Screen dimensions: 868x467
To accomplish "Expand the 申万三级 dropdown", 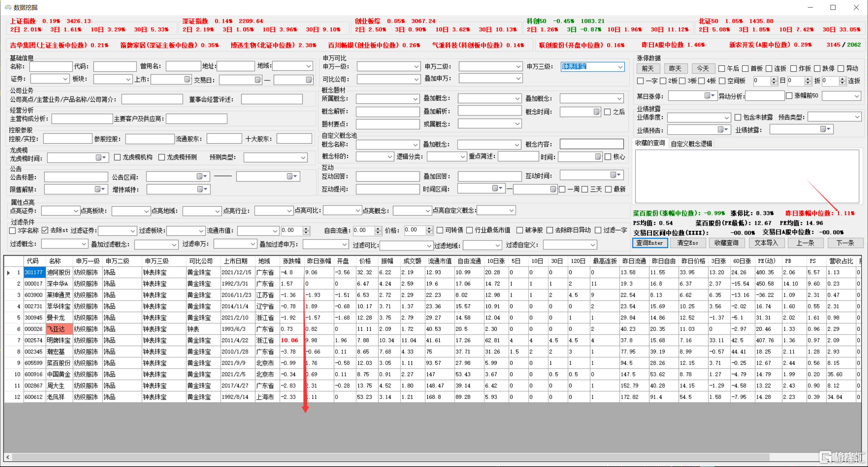I will pyautogui.click(x=620, y=67).
